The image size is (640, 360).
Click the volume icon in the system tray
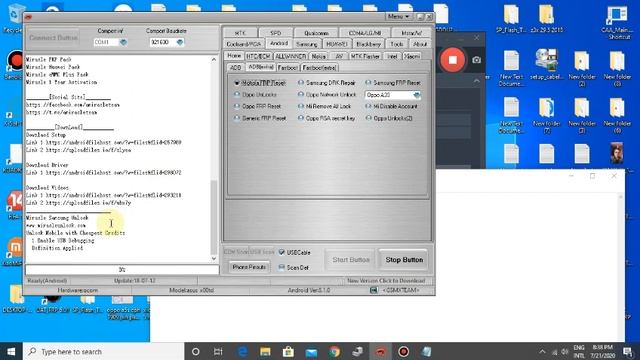[565, 351]
